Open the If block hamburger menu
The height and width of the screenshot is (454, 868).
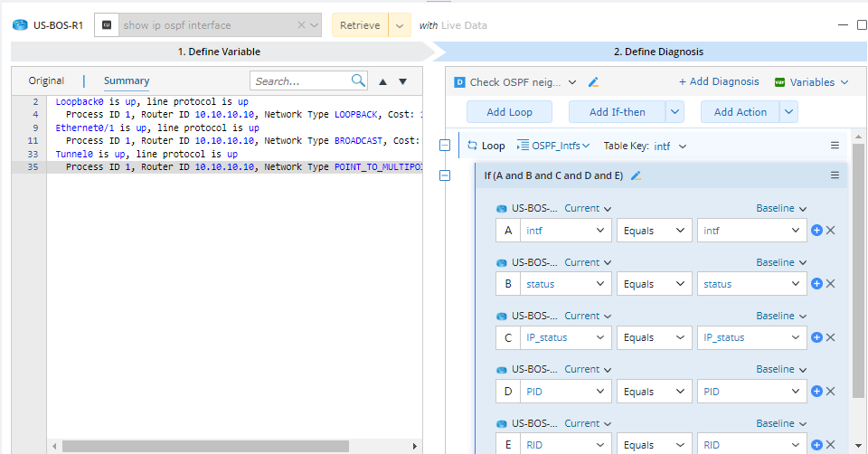click(x=835, y=175)
